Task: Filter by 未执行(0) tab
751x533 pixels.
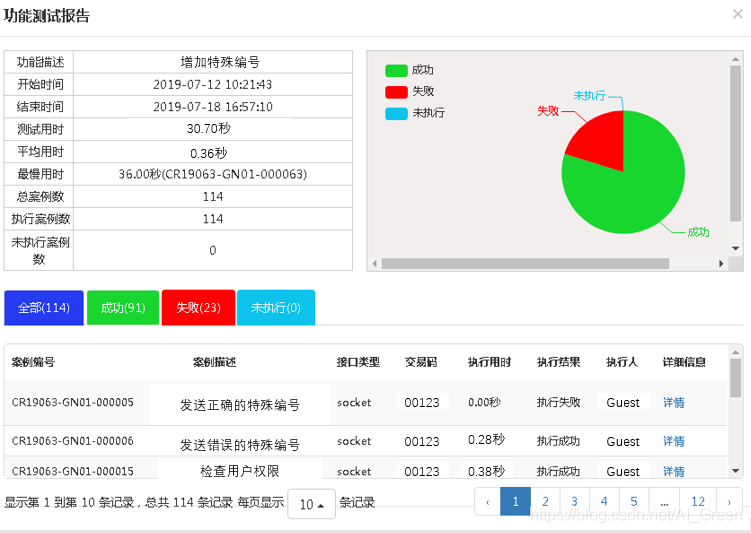Action: (x=276, y=307)
